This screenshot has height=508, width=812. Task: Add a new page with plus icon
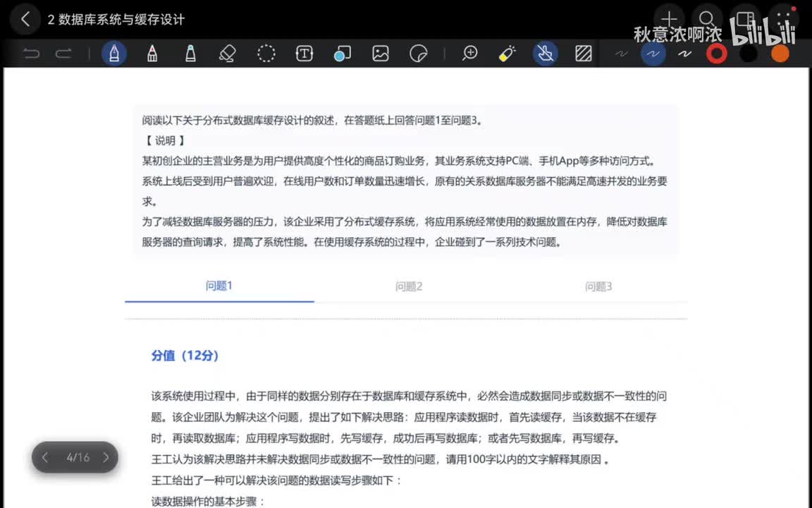[669, 19]
